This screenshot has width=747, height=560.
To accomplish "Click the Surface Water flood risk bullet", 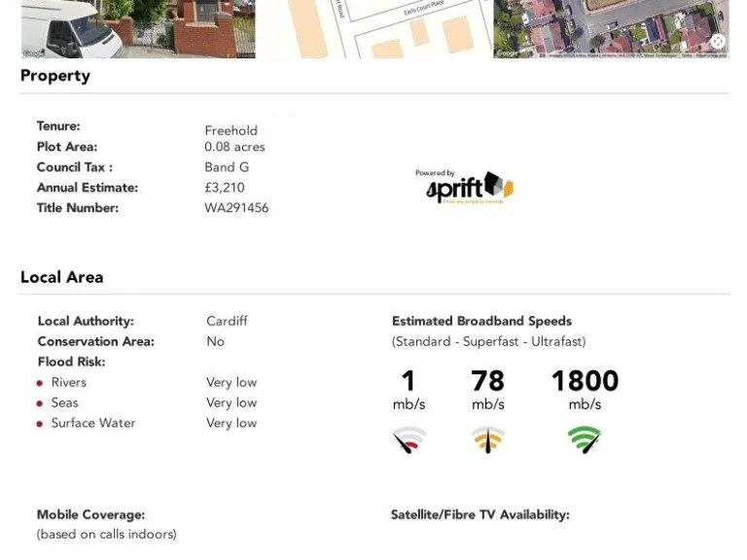I will click(x=40, y=424).
